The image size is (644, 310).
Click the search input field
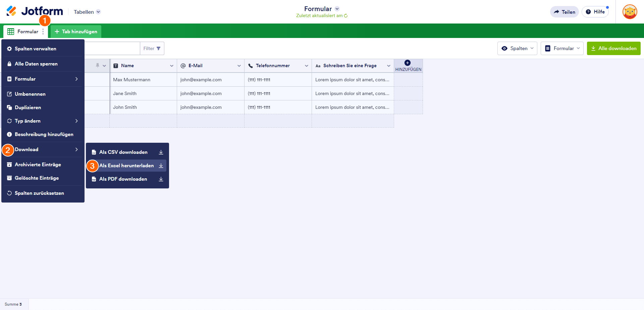pos(112,48)
